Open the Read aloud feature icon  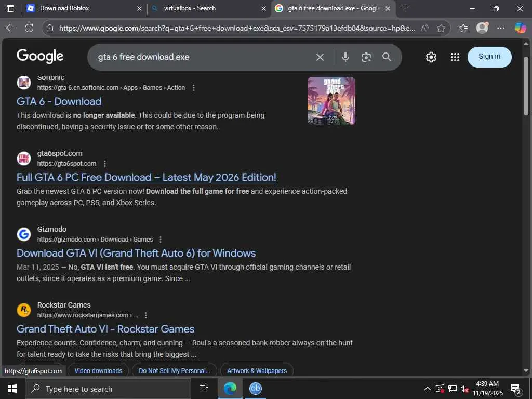424,28
